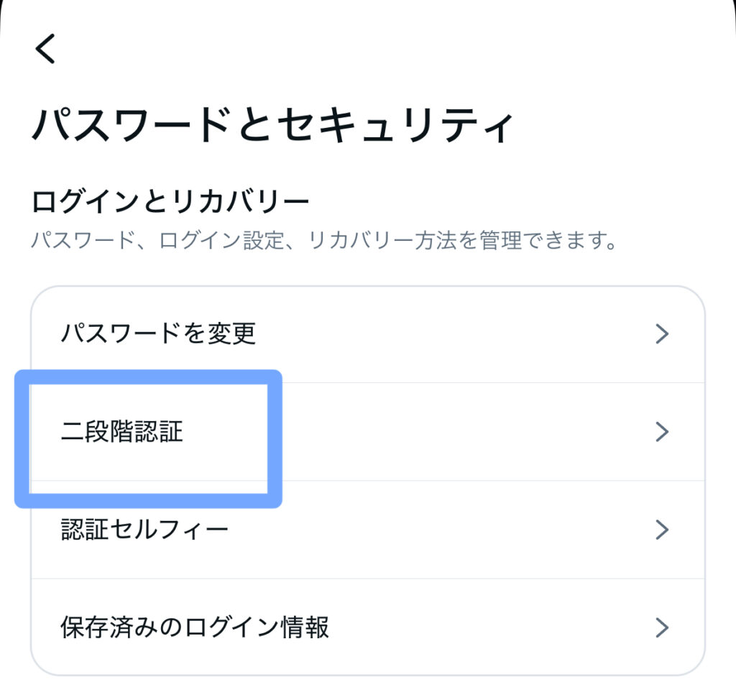Screen dimensions: 736x700
Task: Expand verification selfie via right arrow
Action: tap(662, 530)
